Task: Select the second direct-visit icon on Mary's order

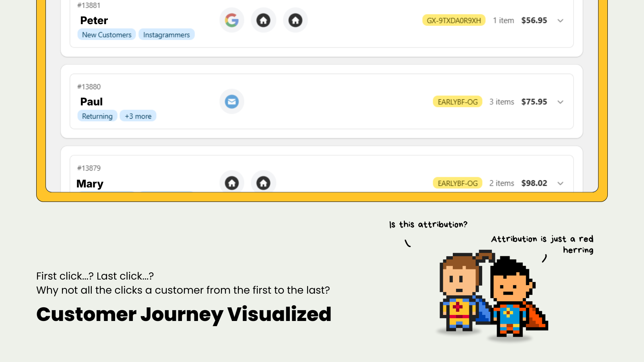Action: tap(264, 183)
